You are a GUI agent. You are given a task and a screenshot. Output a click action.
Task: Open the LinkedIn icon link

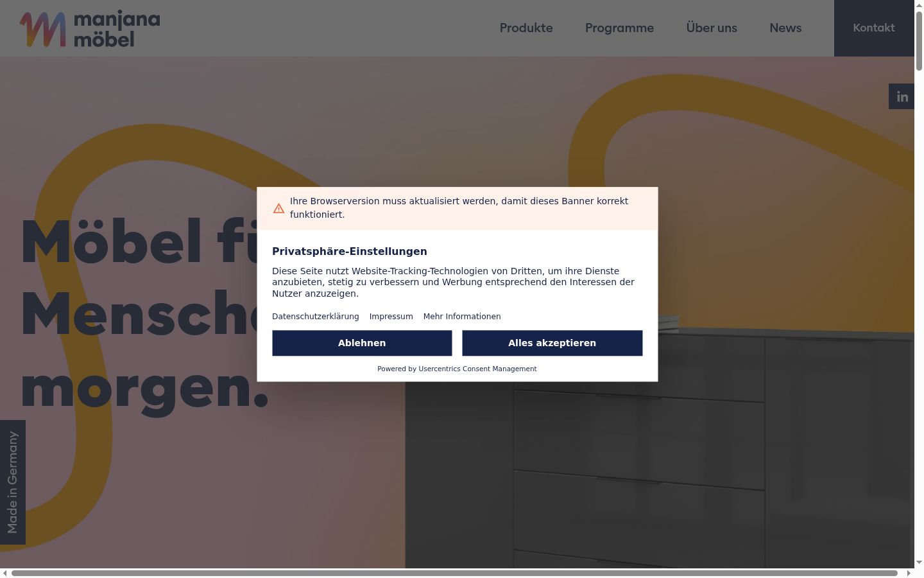click(902, 96)
